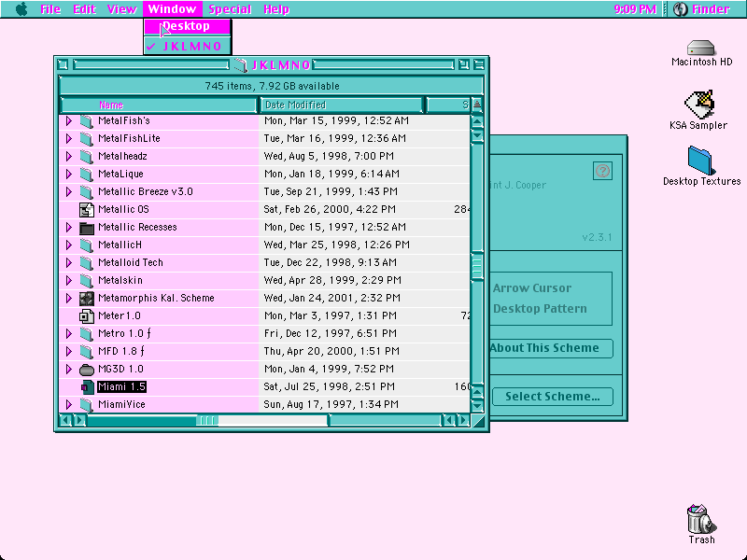747x560 pixels.
Task: Click the horizontal scrollbar thumb
Action: [207, 421]
